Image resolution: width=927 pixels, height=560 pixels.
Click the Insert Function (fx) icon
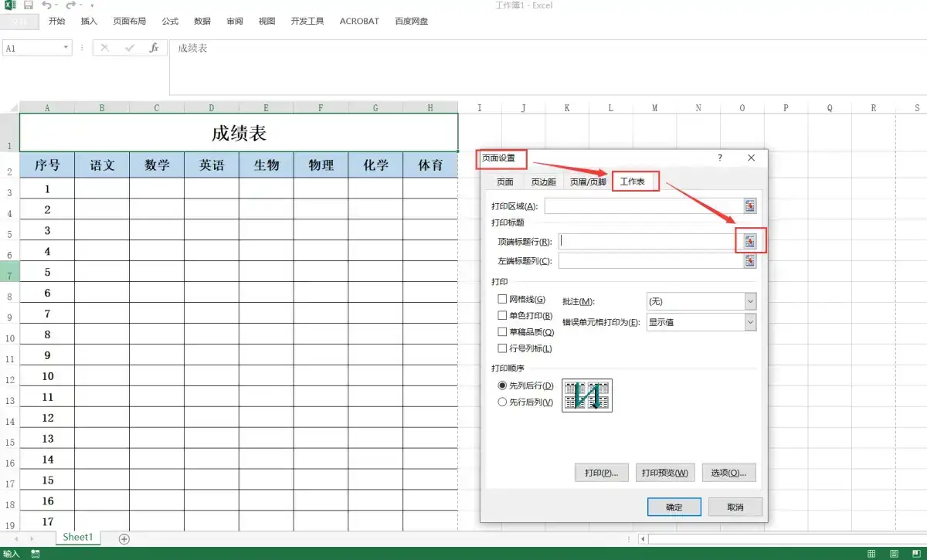[x=154, y=47]
